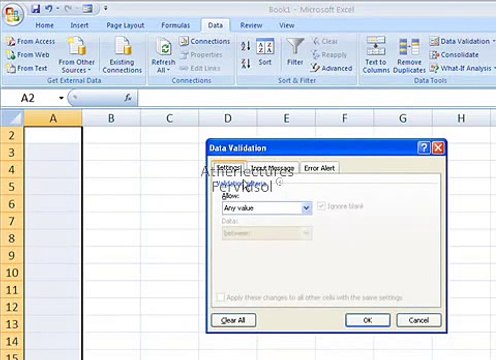Close the Data Validation dialog
Image resolution: width=496 pixels, height=360 pixels.
[x=438, y=148]
